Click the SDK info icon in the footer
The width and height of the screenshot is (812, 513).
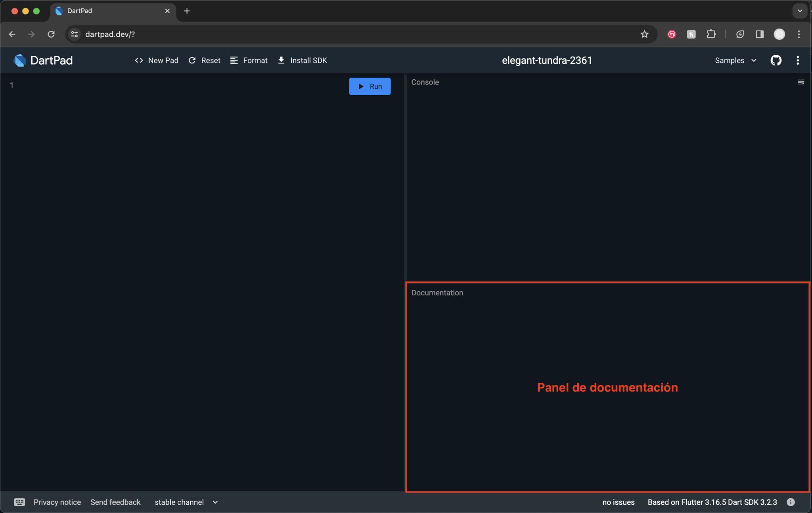coord(791,502)
